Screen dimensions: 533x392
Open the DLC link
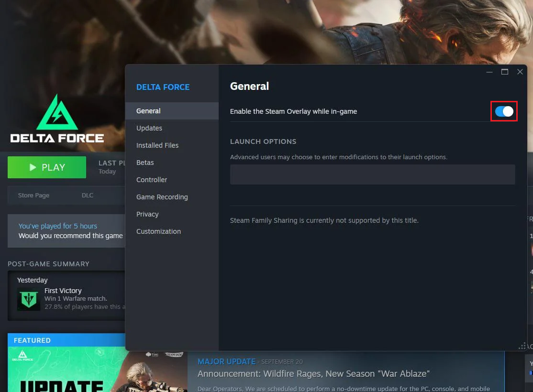click(x=88, y=196)
